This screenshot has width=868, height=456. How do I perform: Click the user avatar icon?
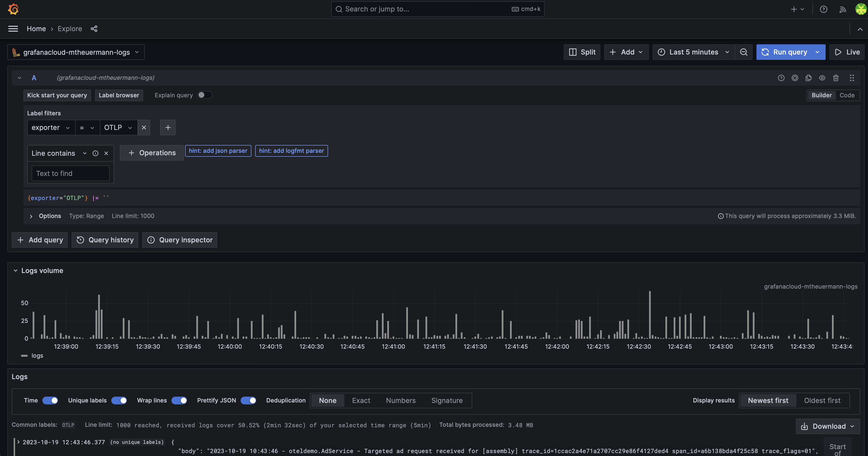861,9
